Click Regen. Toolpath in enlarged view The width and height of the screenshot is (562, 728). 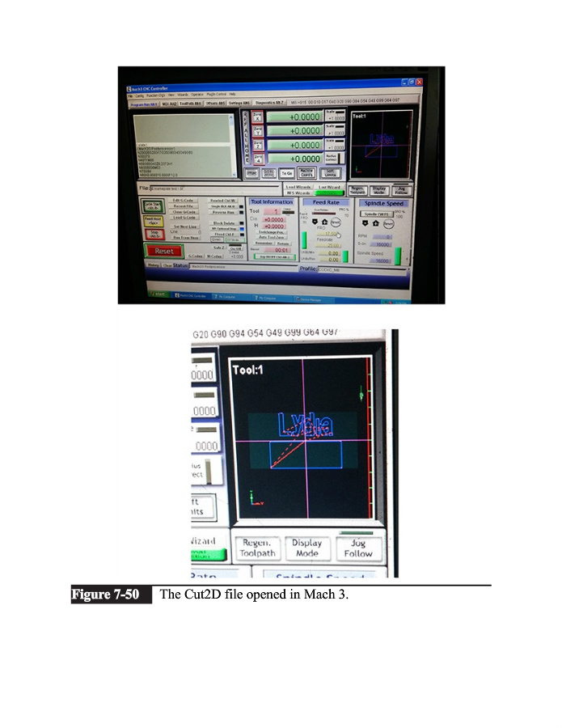tap(258, 548)
